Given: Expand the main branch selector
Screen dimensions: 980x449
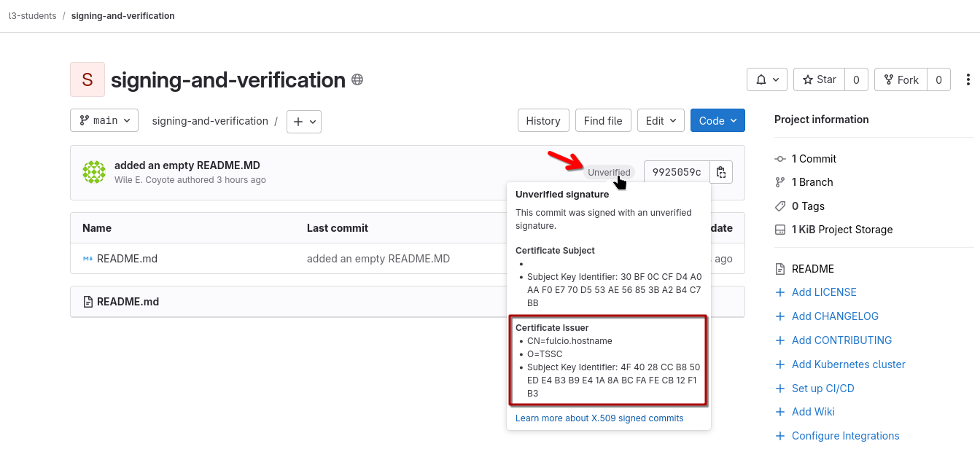Looking at the screenshot, I should (104, 121).
